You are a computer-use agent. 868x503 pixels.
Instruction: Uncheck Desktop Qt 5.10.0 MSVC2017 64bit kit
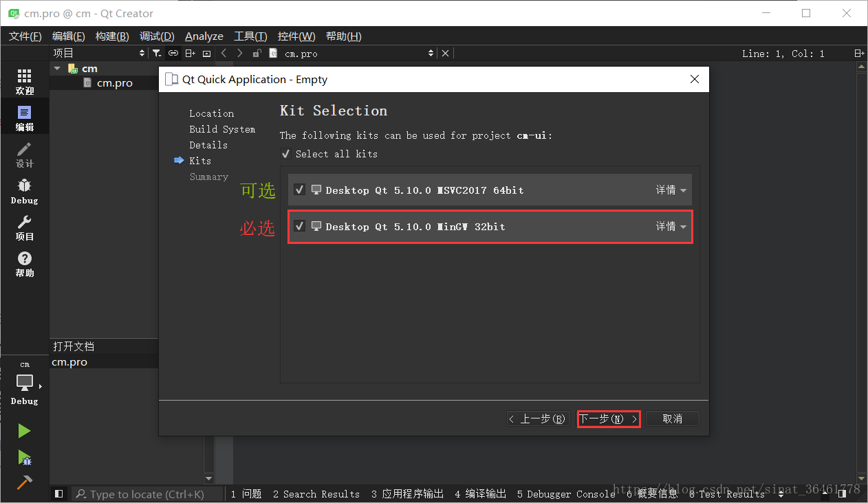[299, 190]
